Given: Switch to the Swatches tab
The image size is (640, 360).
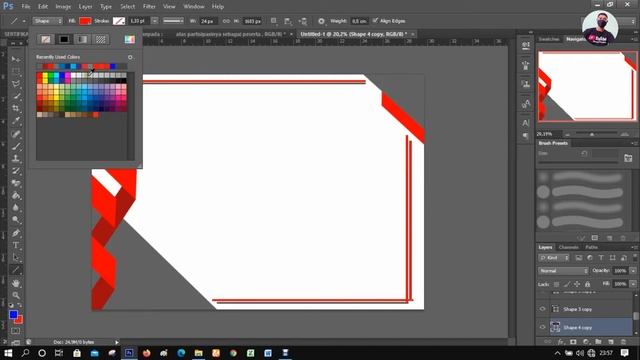Looking at the screenshot, I should click(x=549, y=39).
